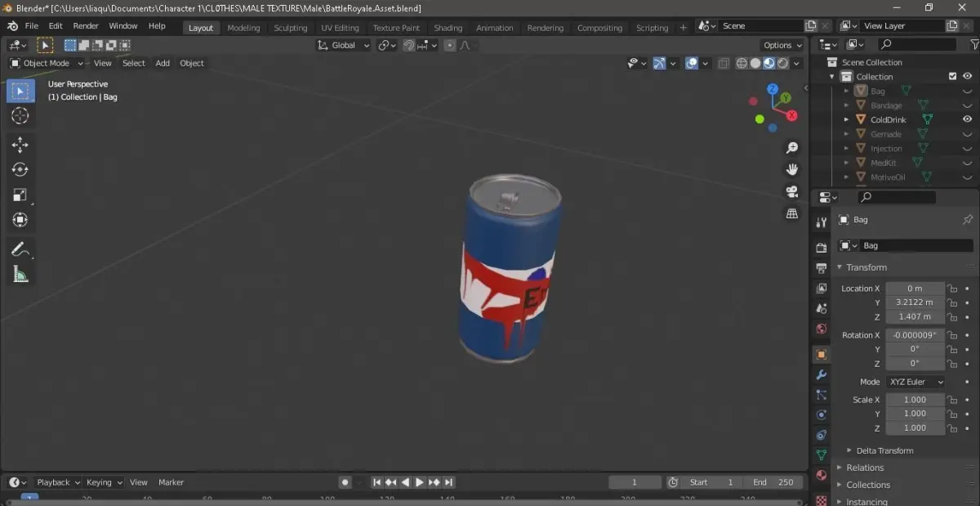This screenshot has height=506, width=980.
Task: Click the current frame number field
Action: coord(635,482)
